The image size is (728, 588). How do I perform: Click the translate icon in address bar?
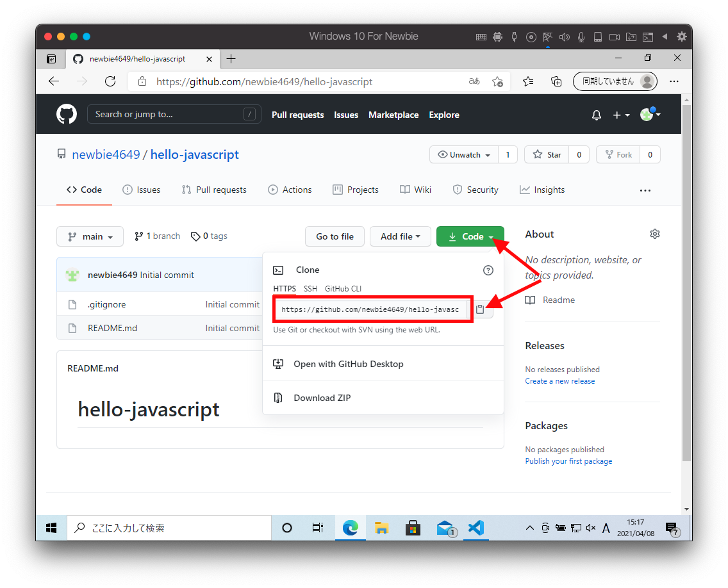pyautogui.click(x=474, y=82)
